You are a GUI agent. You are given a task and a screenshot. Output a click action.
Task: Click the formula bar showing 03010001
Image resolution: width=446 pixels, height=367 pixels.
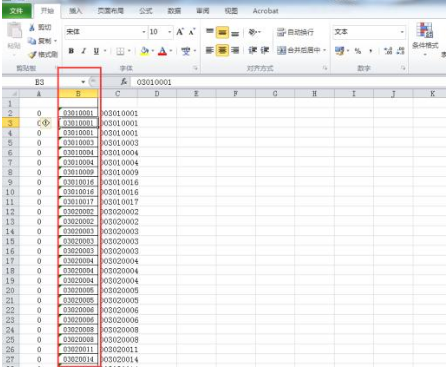pyautogui.click(x=288, y=82)
